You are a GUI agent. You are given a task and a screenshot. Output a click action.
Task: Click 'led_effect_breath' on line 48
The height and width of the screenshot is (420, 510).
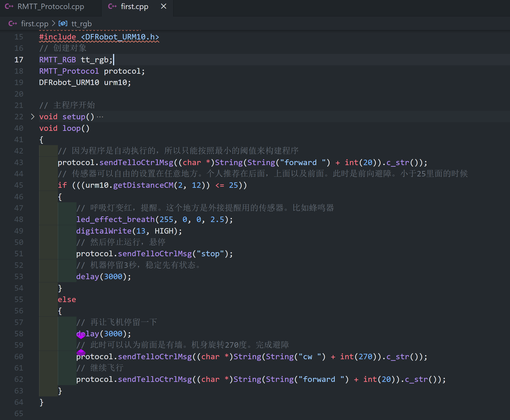click(116, 220)
